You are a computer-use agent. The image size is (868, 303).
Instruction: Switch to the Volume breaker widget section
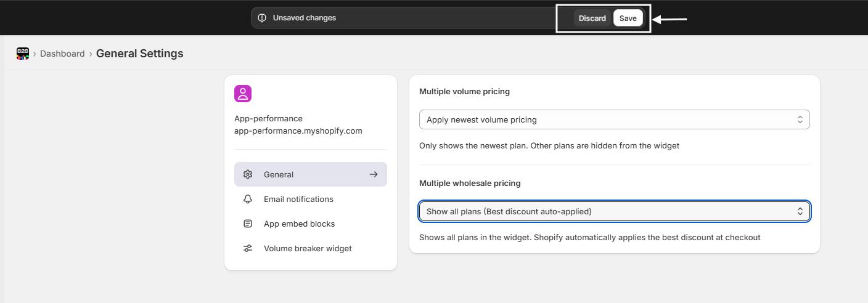[x=308, y=248]
